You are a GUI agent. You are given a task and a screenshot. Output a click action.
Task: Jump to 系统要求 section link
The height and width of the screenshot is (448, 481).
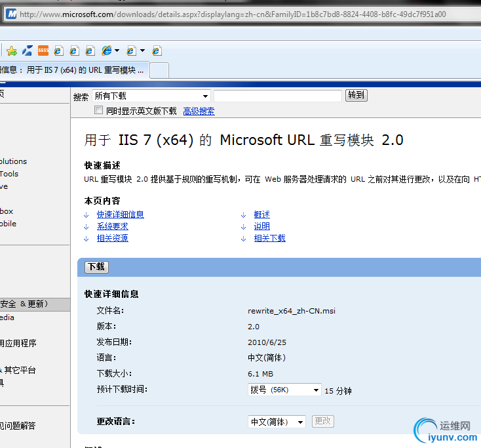[x=113, y=226]
